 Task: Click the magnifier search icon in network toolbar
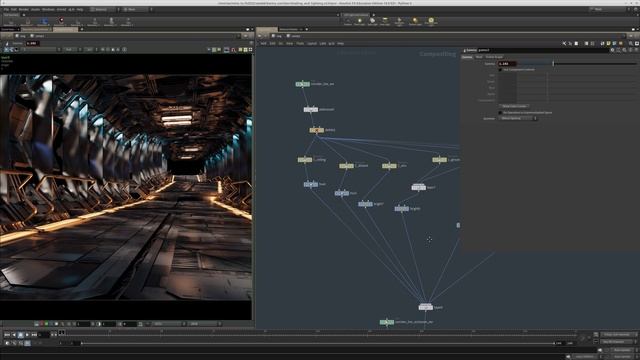tap(631, 43)
